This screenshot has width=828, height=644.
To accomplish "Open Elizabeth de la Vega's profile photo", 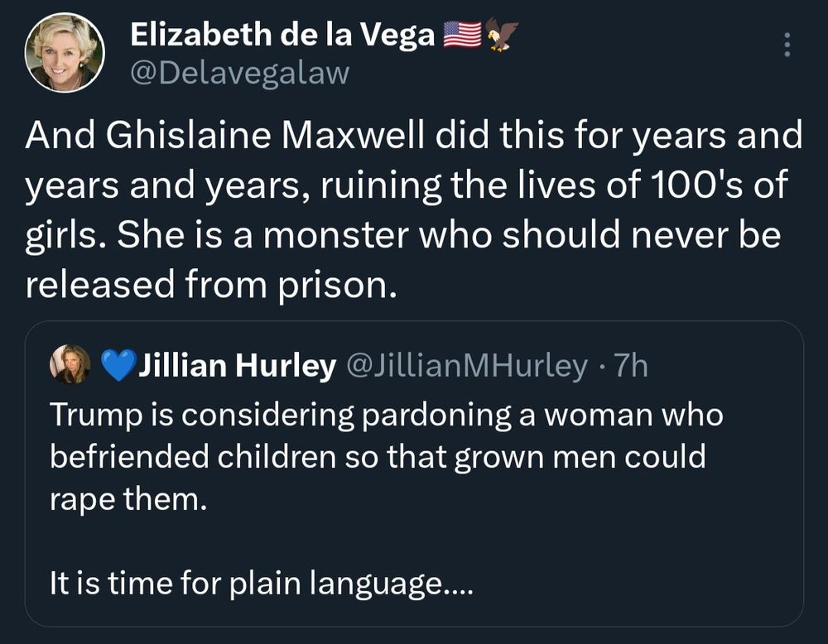I will click(65, 53).
